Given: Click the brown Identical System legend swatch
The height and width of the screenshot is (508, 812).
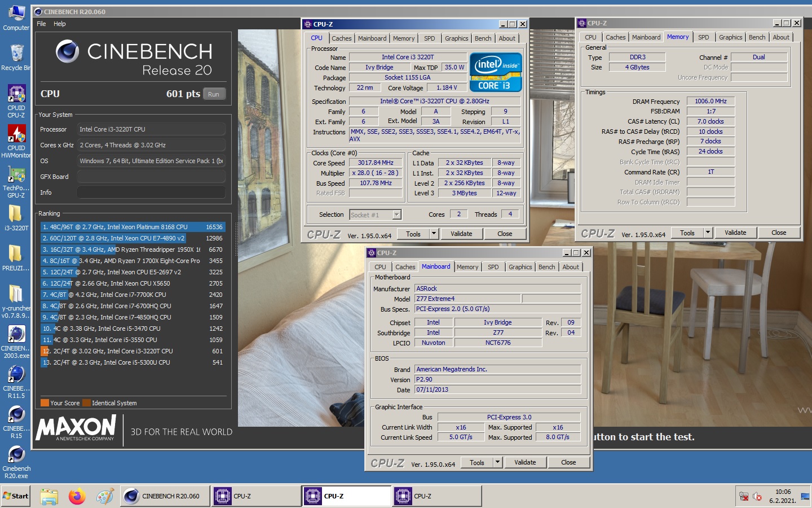Looking at the screenshot, I should coord(87,403).
